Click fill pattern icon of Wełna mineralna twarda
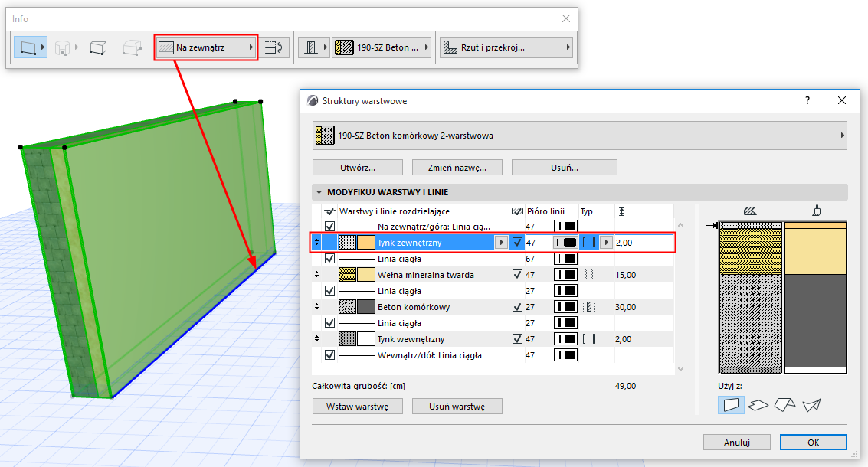 pos(347,274)
